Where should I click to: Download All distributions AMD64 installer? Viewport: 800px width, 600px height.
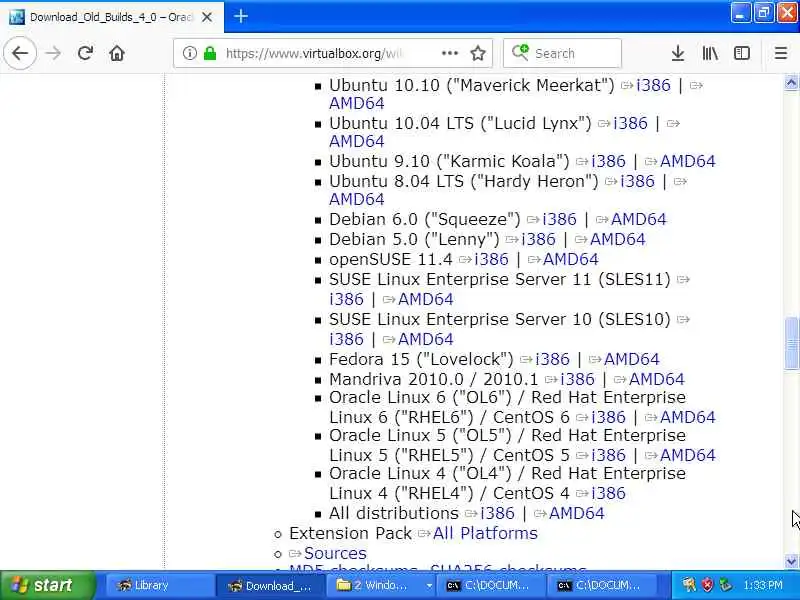coord(577,513)
